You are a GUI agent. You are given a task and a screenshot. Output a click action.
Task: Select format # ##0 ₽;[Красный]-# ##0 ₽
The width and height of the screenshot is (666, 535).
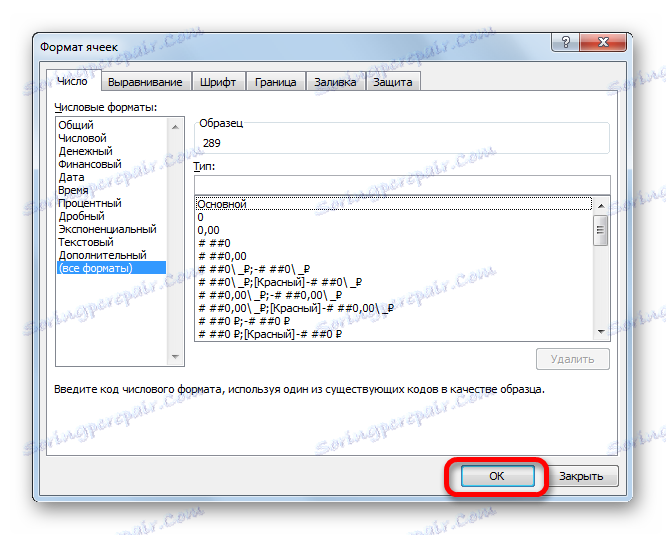(x=394, y=334)
